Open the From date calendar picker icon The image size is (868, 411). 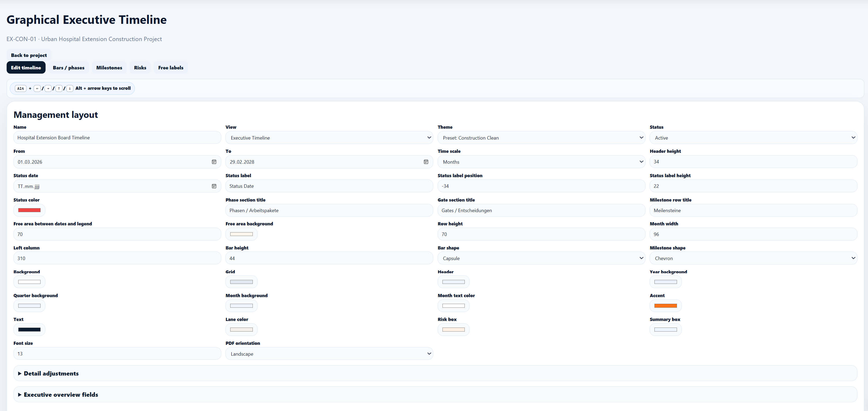click(x=214, y=162)
